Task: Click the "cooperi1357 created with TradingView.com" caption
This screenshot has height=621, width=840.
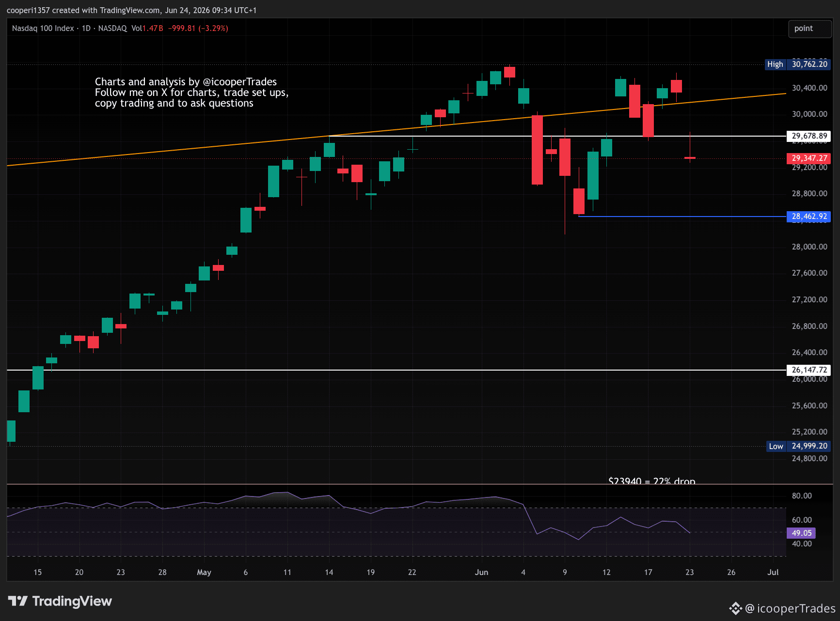Action: pos(84,10)
